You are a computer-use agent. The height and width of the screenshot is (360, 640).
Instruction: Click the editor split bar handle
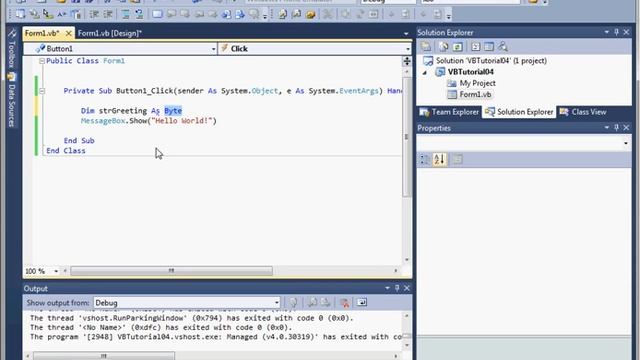pos(407,61)
